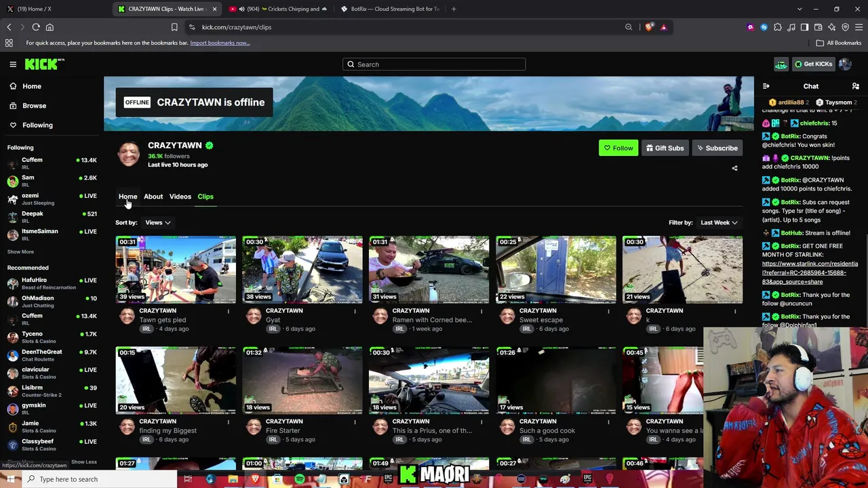Open Spotify from the taskbar

[x=299, y=479]
